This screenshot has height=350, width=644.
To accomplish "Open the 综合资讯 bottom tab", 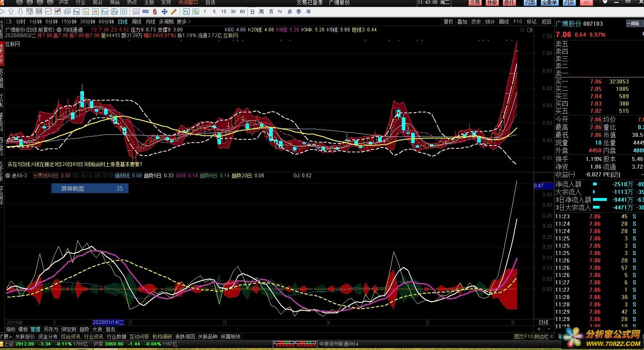I will click(x=71, y=337).
